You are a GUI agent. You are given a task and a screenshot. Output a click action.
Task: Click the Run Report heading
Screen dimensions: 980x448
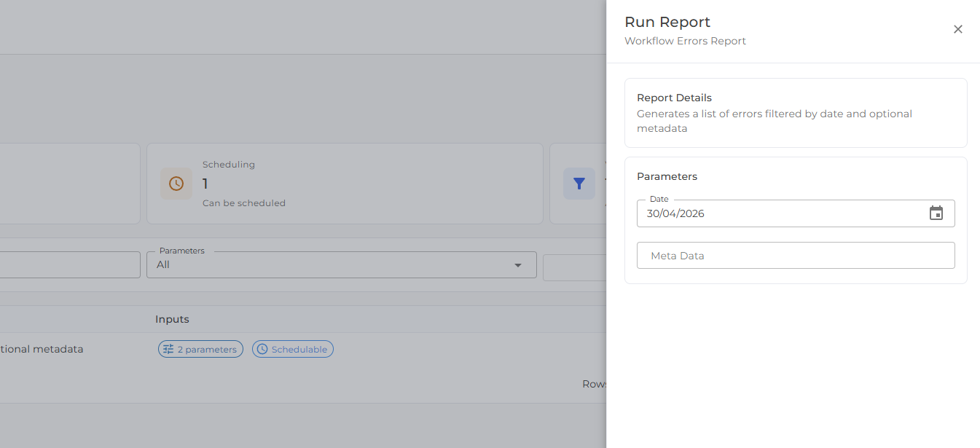point(667,23)
